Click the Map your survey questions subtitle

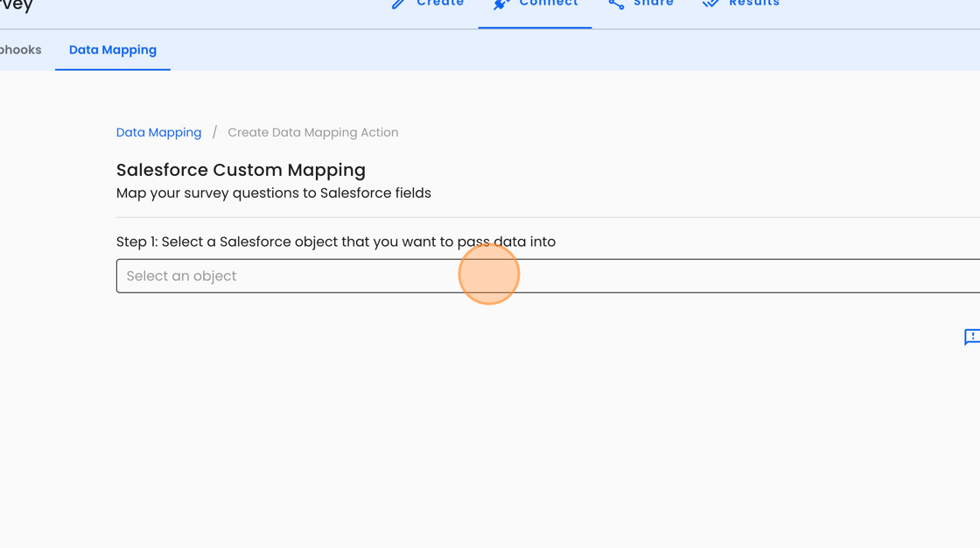(273, 193)
